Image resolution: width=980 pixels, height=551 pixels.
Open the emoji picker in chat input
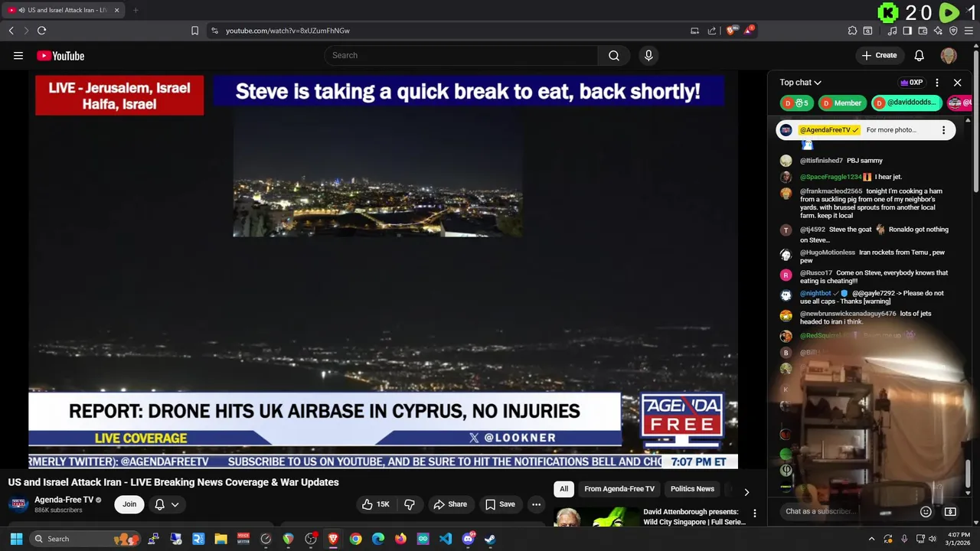click(926, 511)
